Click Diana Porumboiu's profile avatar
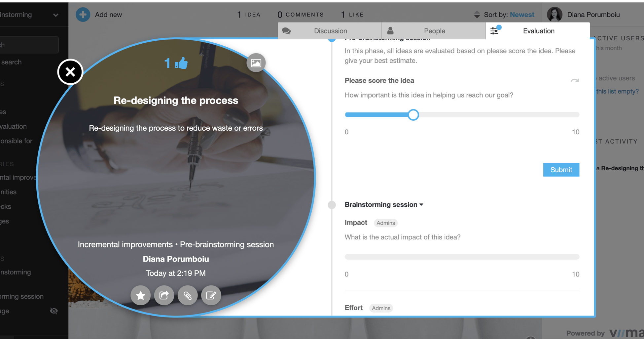Image resolution: width=644 pixels, height=339 pixels. [555, 15]
